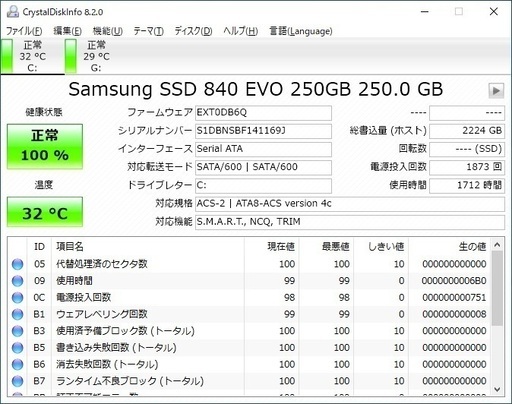This screenshot has height=404, width=512.
Task: Select the C: drive tab at 32 °C
Action: 32,56
